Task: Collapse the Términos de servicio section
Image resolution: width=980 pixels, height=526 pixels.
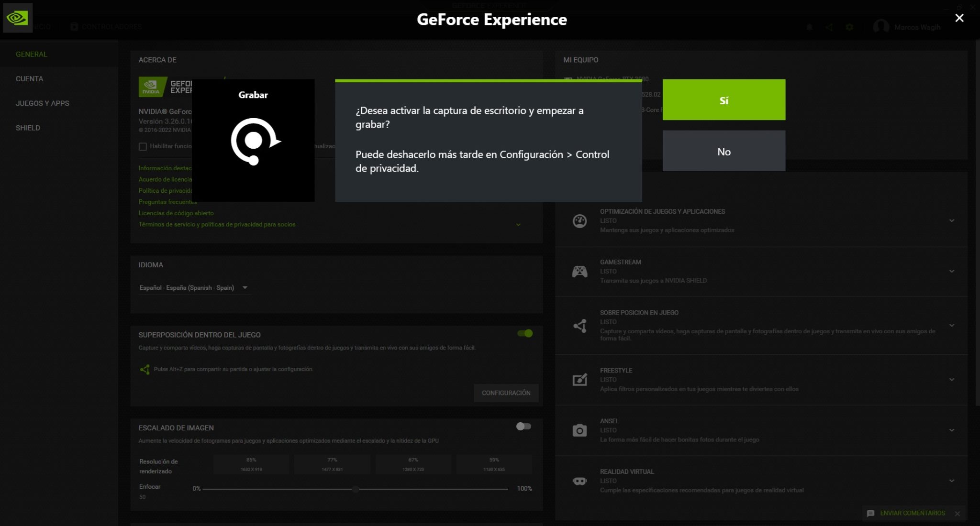Action: [x=518, y=224]
